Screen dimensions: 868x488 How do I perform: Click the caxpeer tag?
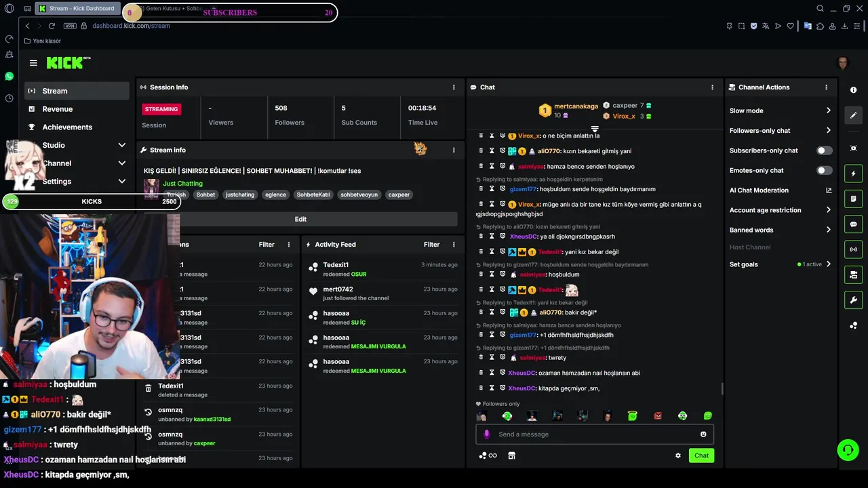[399, 195]
